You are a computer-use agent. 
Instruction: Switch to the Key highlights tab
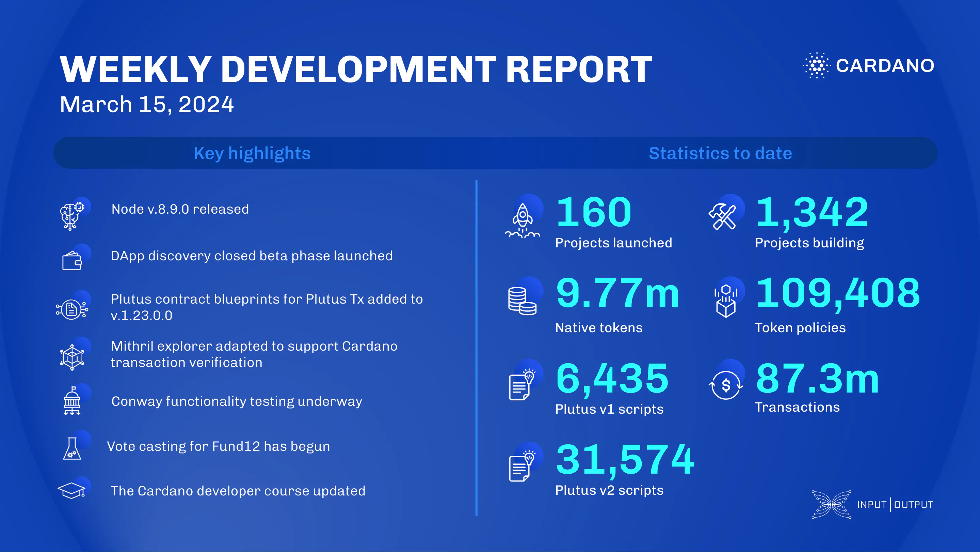click(252, 153)
